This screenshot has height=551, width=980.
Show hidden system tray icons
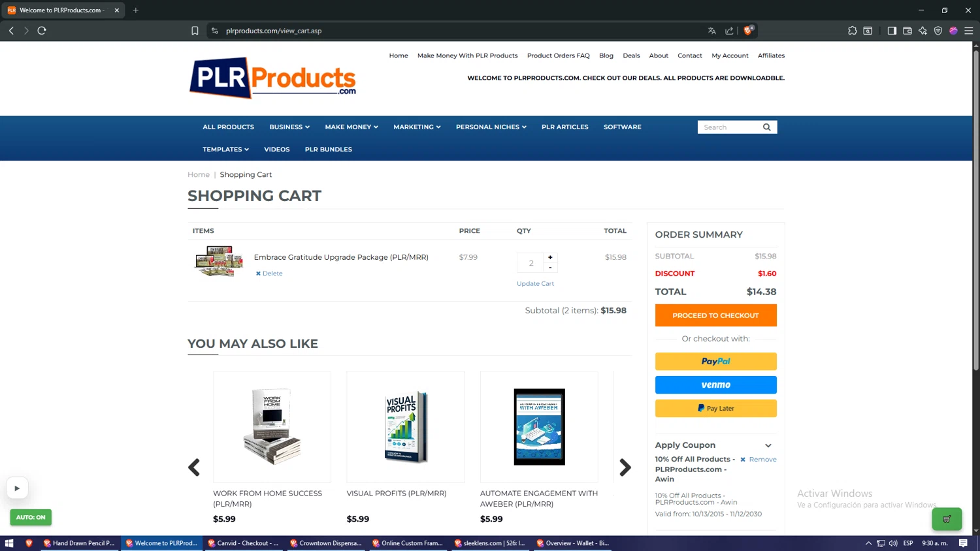click(868, 543)
